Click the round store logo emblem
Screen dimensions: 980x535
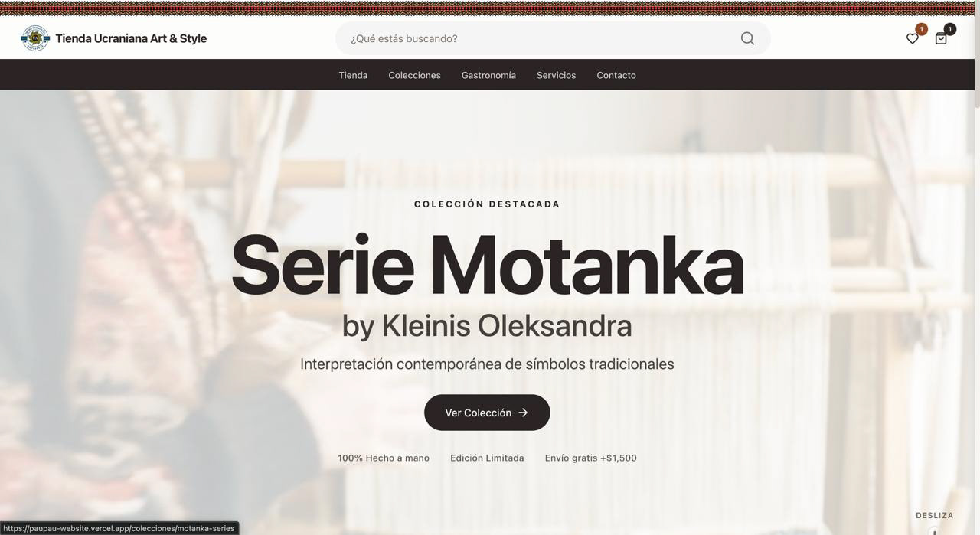click(x=35, y=38)
